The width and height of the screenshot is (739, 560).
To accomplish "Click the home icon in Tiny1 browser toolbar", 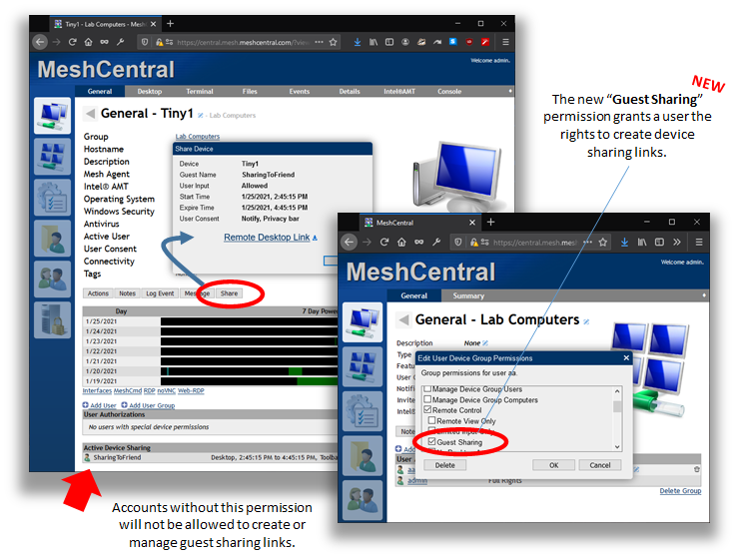I will pos(88,42).
